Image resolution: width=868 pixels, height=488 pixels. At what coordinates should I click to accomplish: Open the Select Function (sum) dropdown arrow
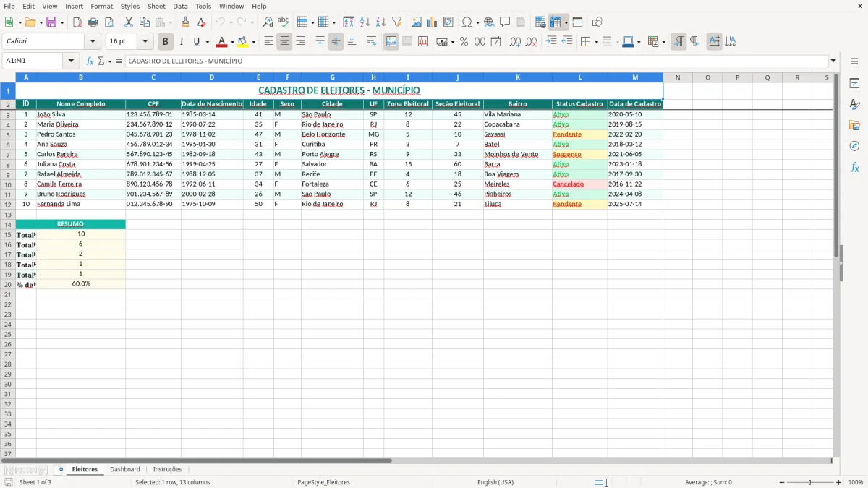tap(110, 61)
